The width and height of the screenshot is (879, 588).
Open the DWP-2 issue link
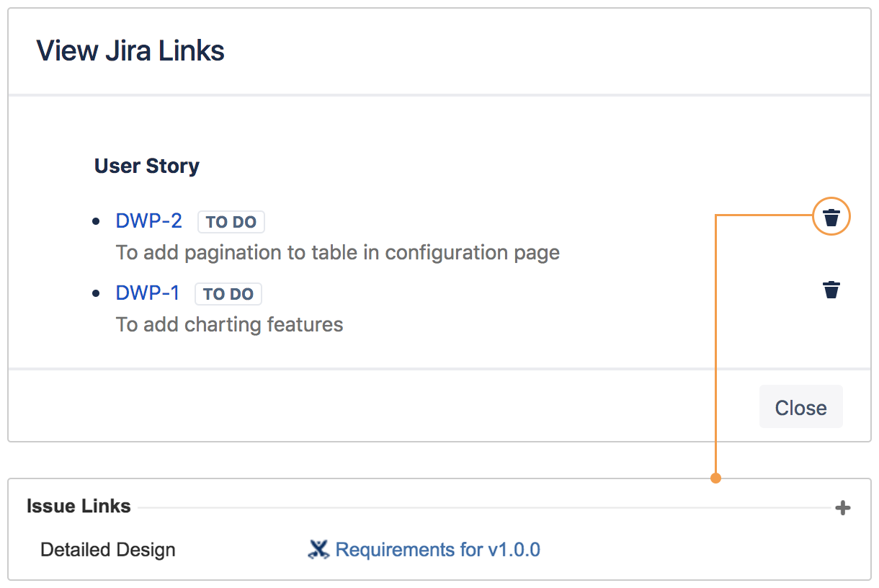click(148, 221)
